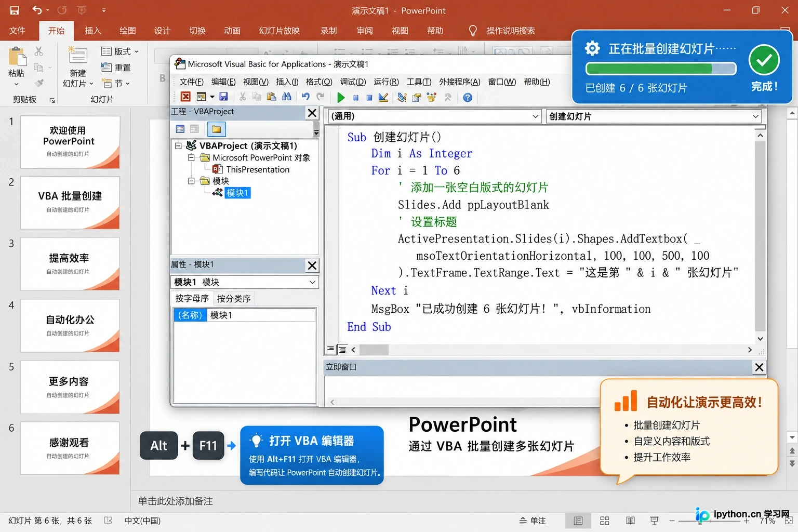Collapse the VBAProject tree node
Image resolution: width=798 pixels, height=532 pixels.
pos(178,146)
